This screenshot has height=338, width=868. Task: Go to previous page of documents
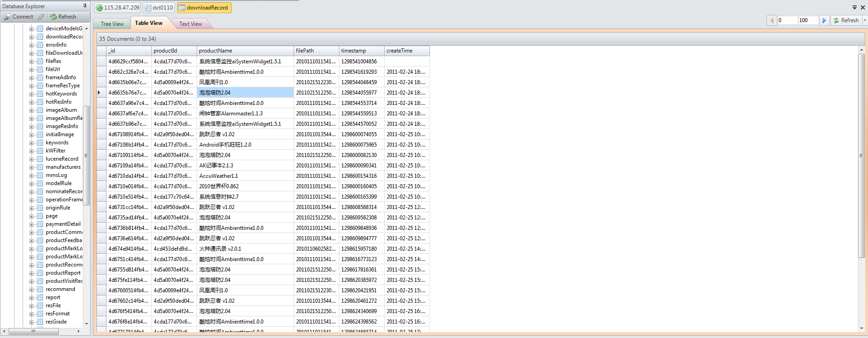[772, 20]
